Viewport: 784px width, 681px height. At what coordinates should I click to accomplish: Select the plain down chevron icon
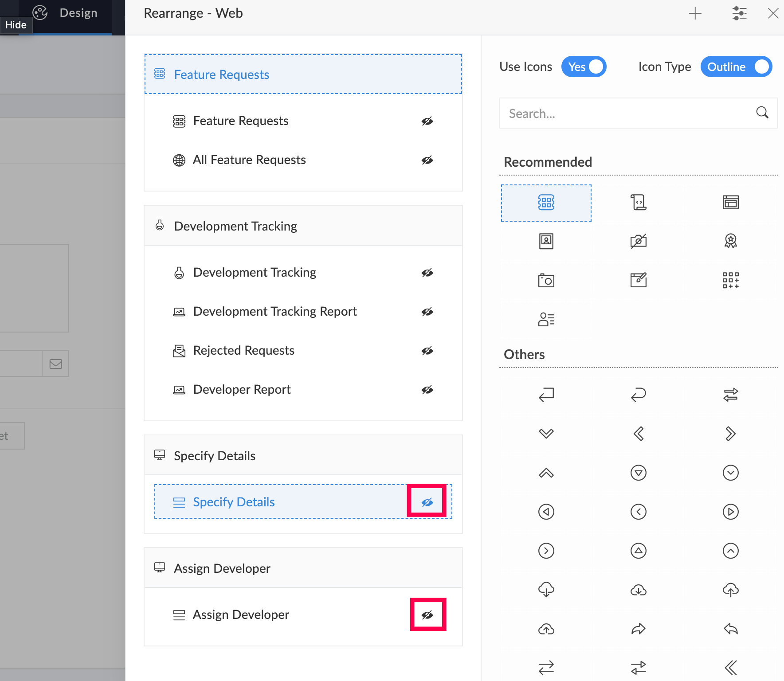point(546,433)
